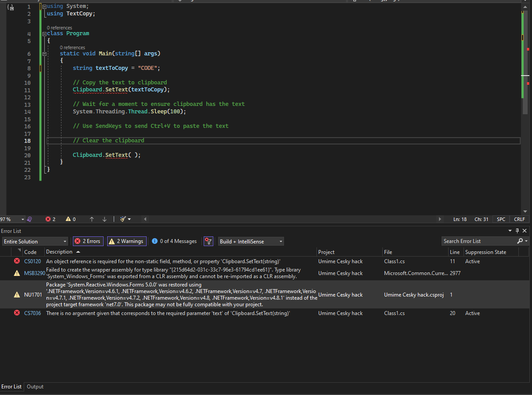
Task: Pin the Error List panel
Action: 517,231
